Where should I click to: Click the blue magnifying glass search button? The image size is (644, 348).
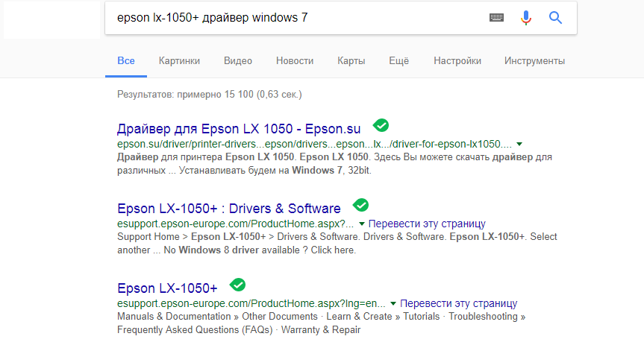tap(555, 17)
